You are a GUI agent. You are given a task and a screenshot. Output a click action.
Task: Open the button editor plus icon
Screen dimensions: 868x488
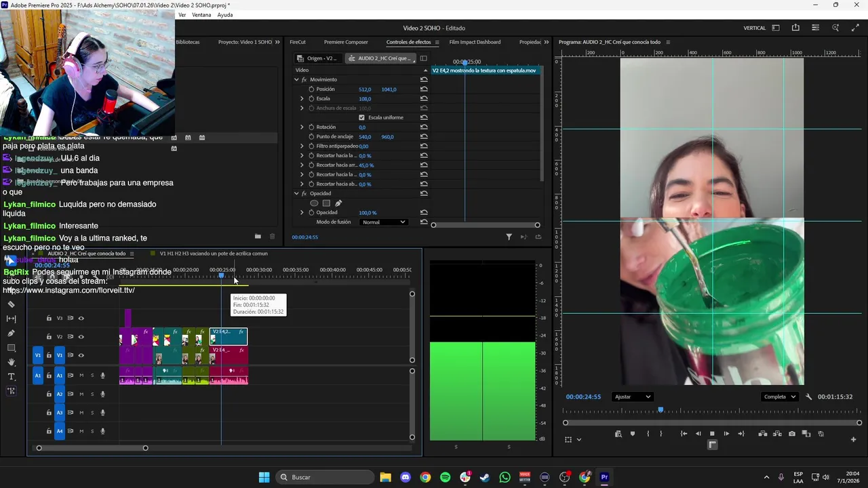[x=853, y=439]
